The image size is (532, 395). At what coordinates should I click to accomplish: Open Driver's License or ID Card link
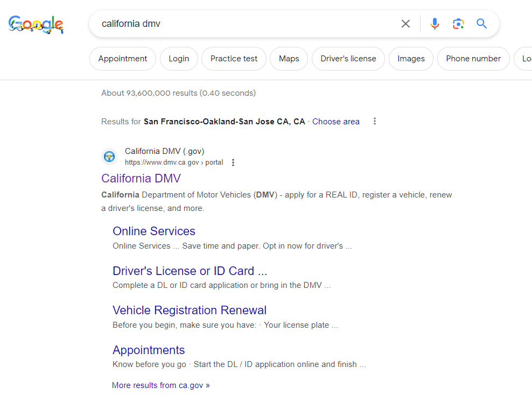point(190,271)
